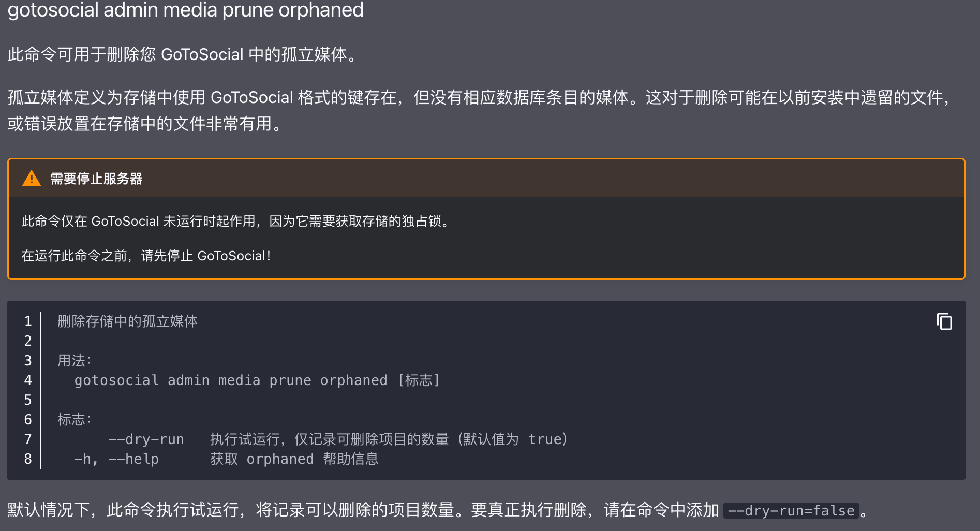980x531 pixels.
Task: Click line number 8 in code block
Action: tap(28, 459)
